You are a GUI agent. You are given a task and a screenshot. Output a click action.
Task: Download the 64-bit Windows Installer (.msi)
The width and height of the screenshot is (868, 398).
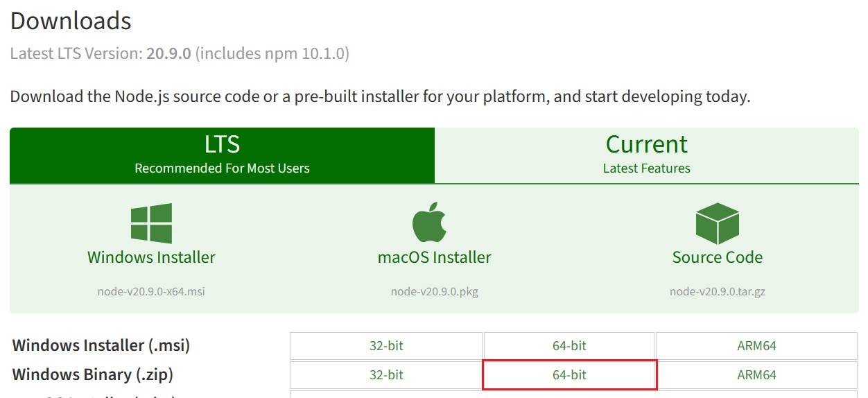[569, 346]
